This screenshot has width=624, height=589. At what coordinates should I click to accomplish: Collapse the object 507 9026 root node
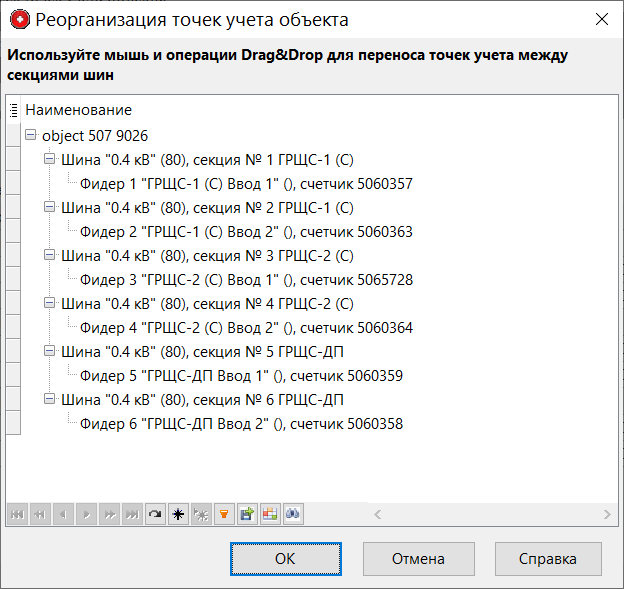(x=30, y=135)
